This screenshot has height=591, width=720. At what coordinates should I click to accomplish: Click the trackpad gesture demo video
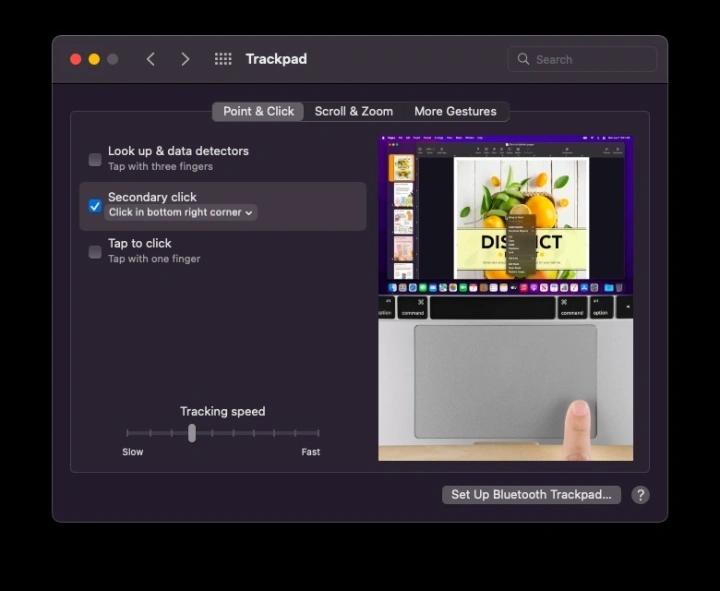pyautogui.click(x=505, y=298)
